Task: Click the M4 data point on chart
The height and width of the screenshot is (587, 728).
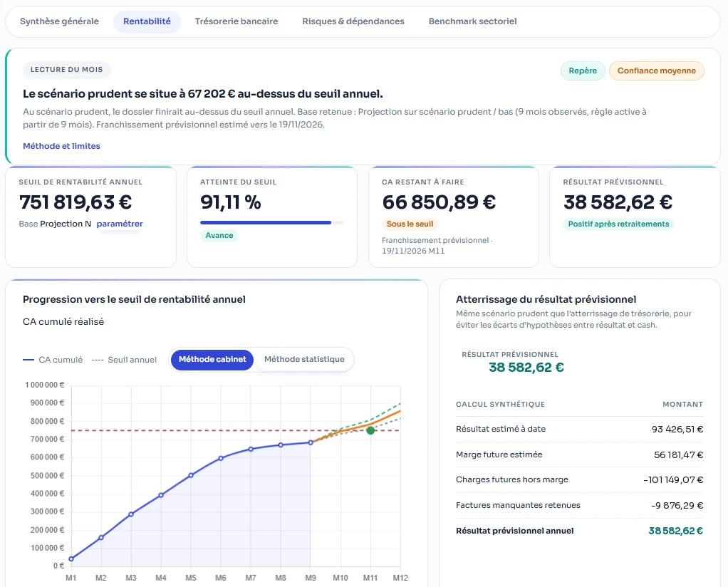Action: [161, 495]
